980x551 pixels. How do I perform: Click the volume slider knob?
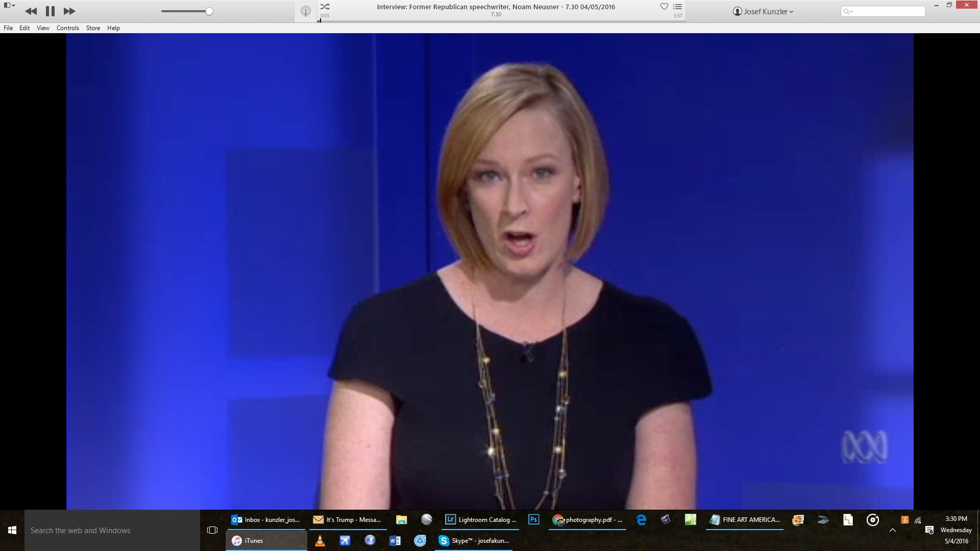[209, 11]
